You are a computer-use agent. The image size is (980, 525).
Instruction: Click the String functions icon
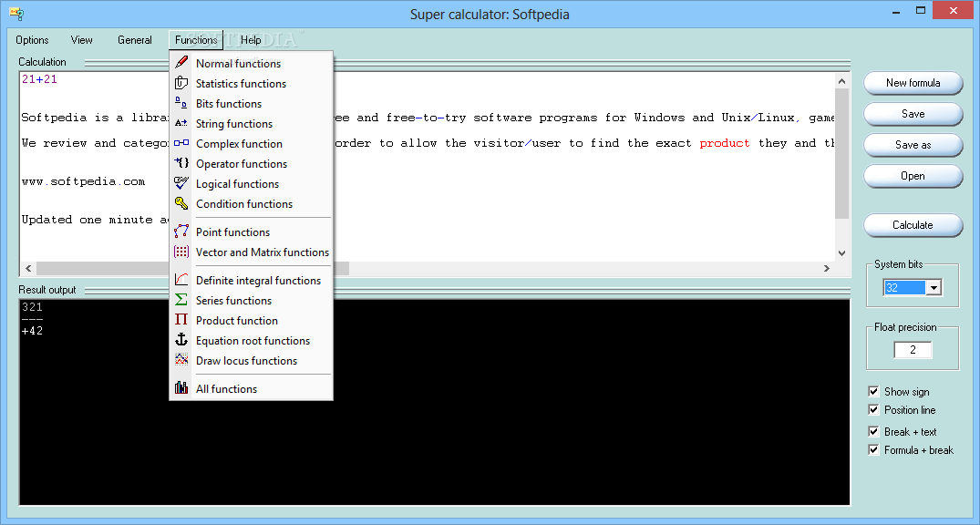pos(181,123)
